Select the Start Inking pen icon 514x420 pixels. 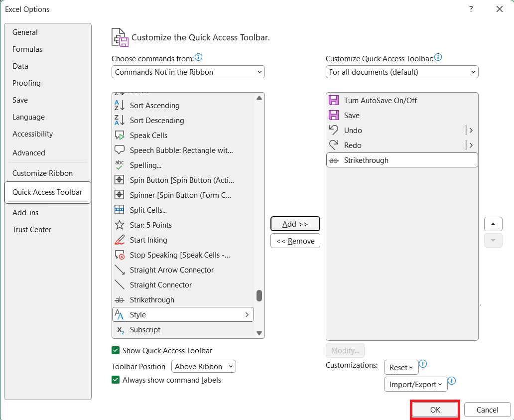(120, 240)
